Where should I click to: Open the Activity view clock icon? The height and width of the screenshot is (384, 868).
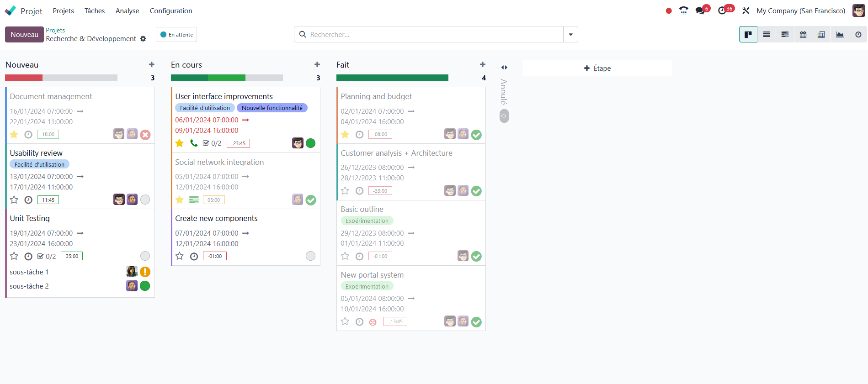[858, 35]
